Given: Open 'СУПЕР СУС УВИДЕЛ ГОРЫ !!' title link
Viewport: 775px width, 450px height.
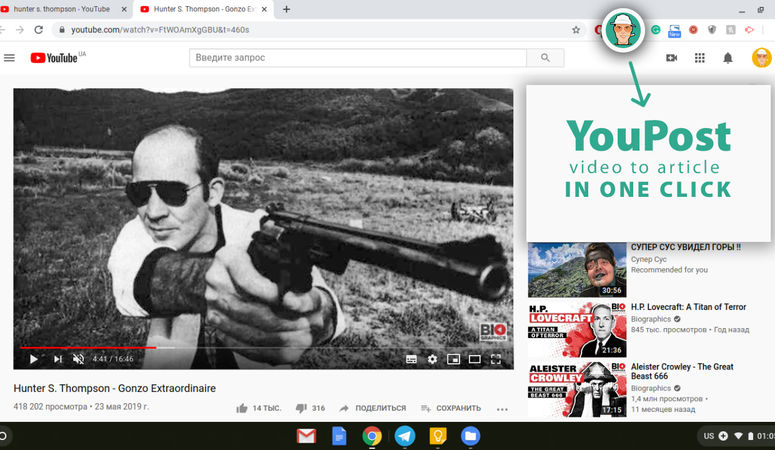Looking at the screenshot, I should [x=686, y=247].
